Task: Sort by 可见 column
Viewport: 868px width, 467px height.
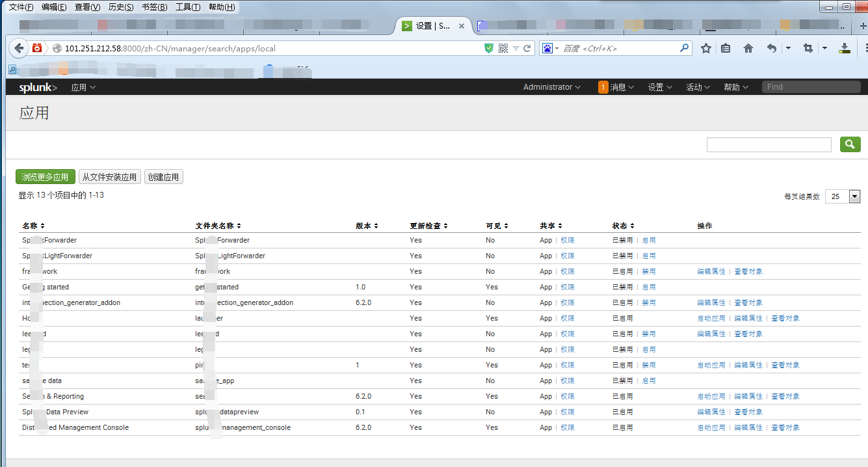Action: [497, 226]
